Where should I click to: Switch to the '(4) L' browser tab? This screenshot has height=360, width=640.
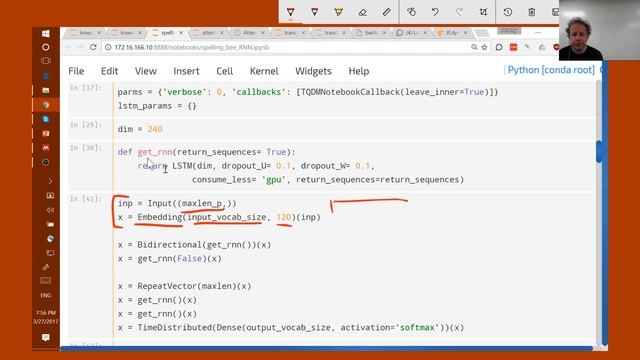[411, 33]
